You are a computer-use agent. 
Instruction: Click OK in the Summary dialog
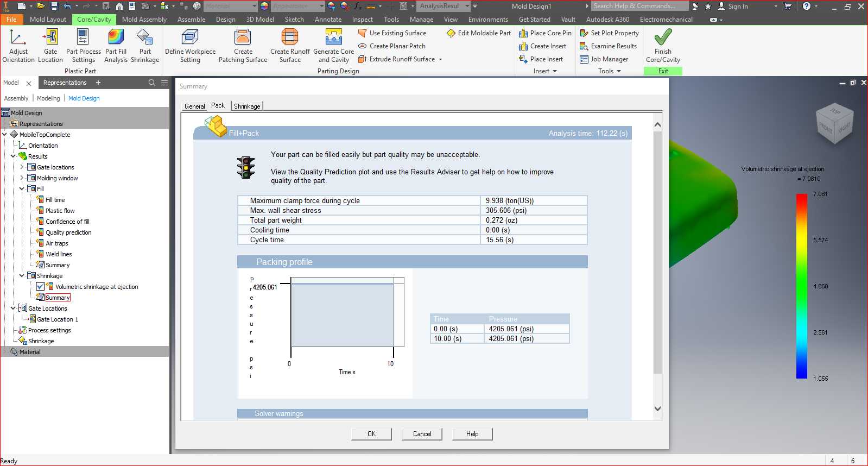pos(371,434)
